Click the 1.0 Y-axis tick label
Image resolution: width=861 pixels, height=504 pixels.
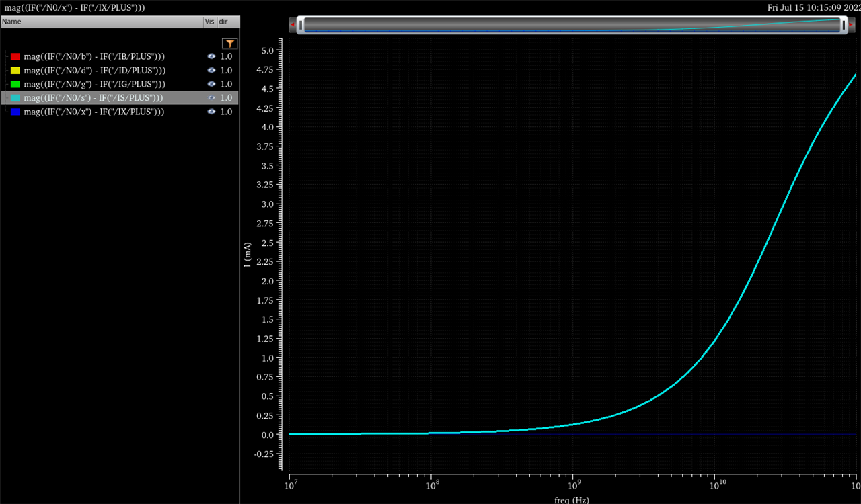(267, 358)
